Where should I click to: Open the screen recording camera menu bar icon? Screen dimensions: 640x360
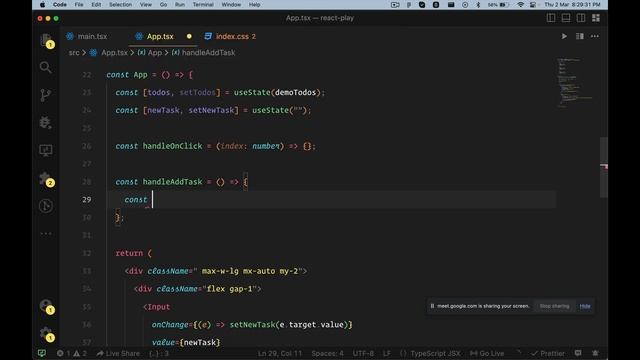(x=395, y=5)
